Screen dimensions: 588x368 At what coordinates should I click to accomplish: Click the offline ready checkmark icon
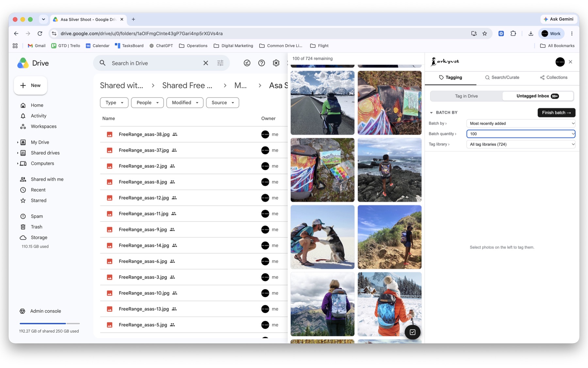(247, 63)
